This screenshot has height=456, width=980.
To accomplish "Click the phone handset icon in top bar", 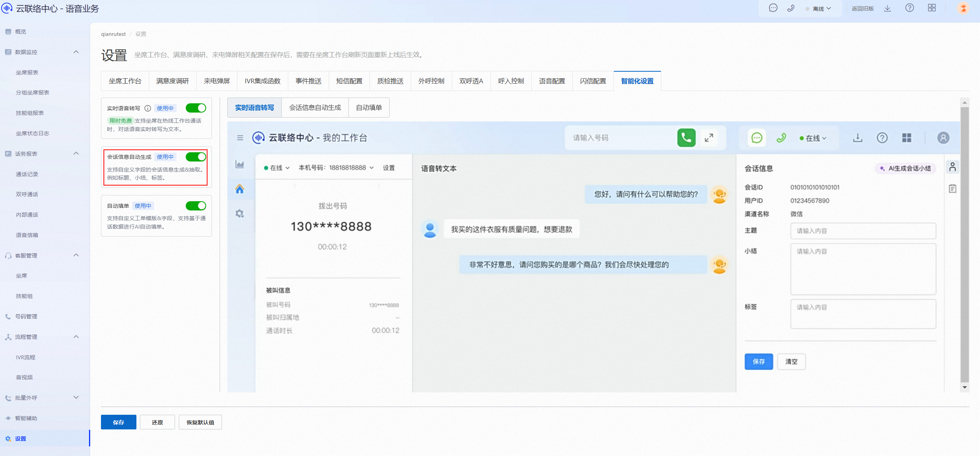I will click(x=790, y=8).
